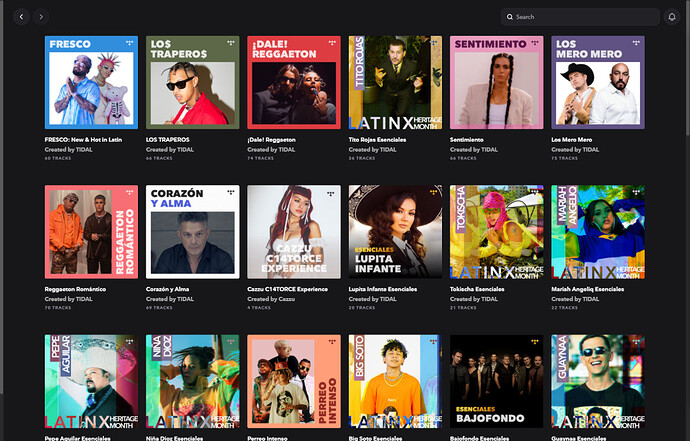Open the Los Mero Mero playlist cover
The height and width of the screenshot is (441, 690).
pyautogui.click(x=598, y=82)
